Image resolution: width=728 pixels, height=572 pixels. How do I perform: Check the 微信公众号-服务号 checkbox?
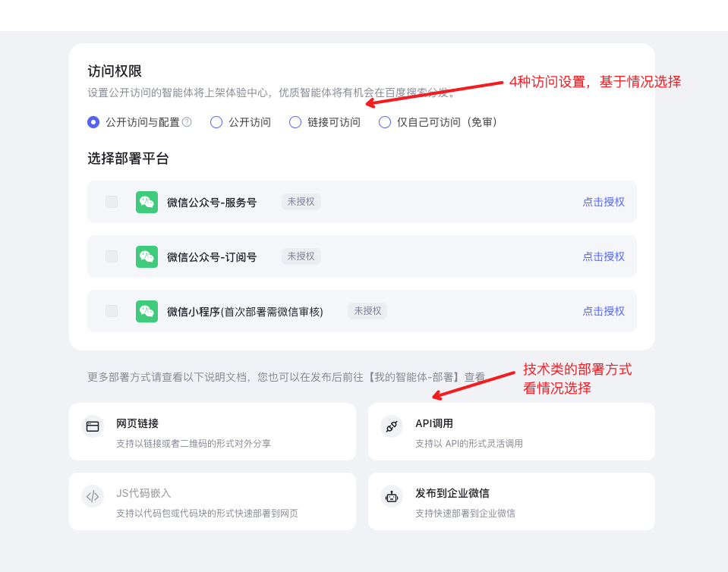point(111,202)
